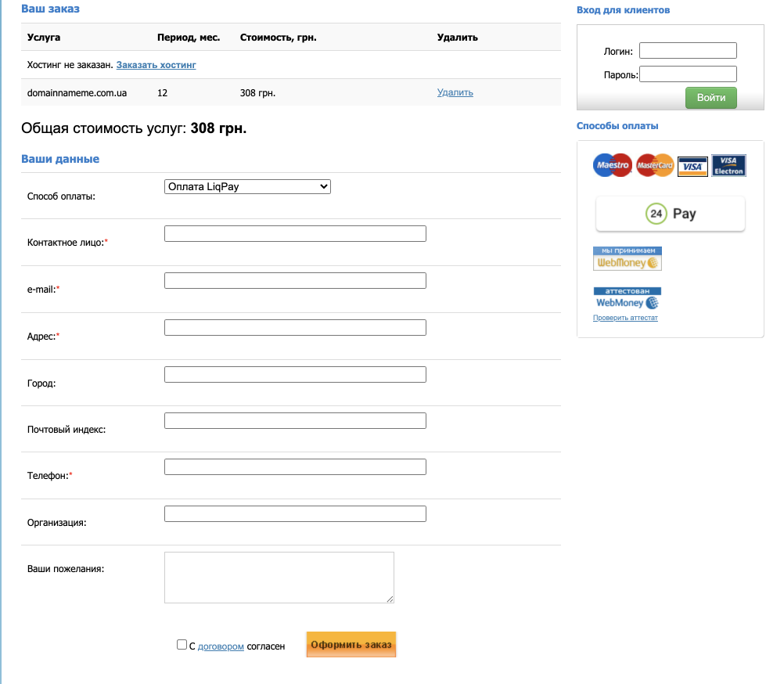Follow the 'Заказать хостинг' link

156,65
